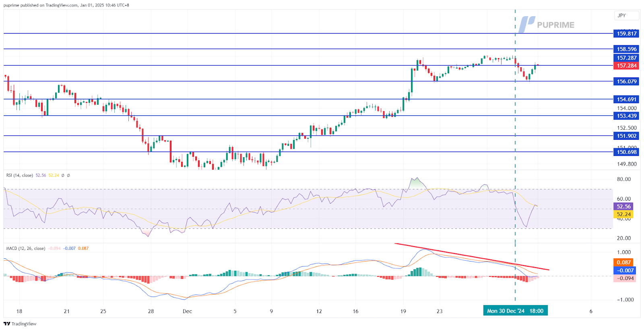
Task: Open the JPY currency label box
Action: tap(627, 16)
